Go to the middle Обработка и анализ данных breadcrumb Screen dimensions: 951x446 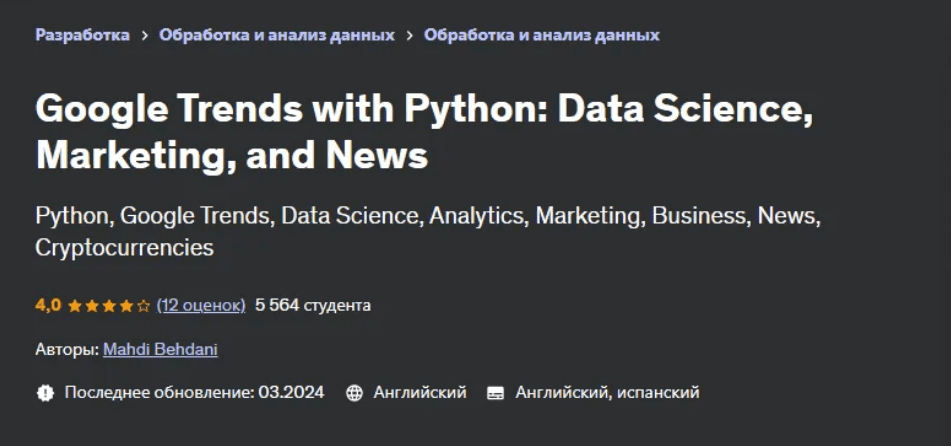277,35
